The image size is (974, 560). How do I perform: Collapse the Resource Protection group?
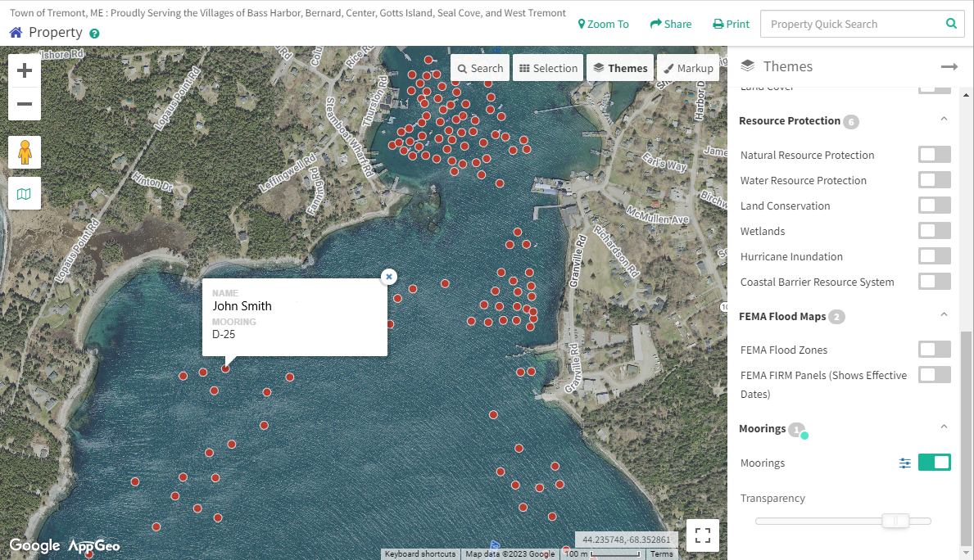pos(944,120)
